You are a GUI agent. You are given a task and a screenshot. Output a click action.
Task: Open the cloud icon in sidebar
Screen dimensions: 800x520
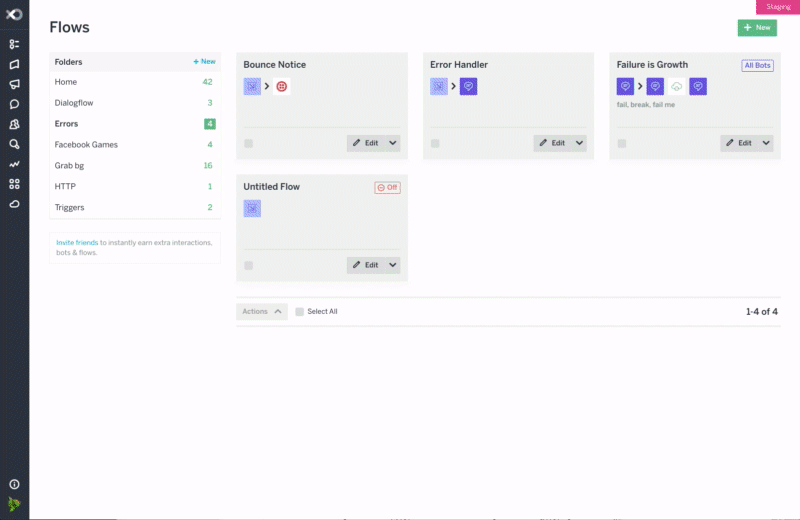pos(14,204)
